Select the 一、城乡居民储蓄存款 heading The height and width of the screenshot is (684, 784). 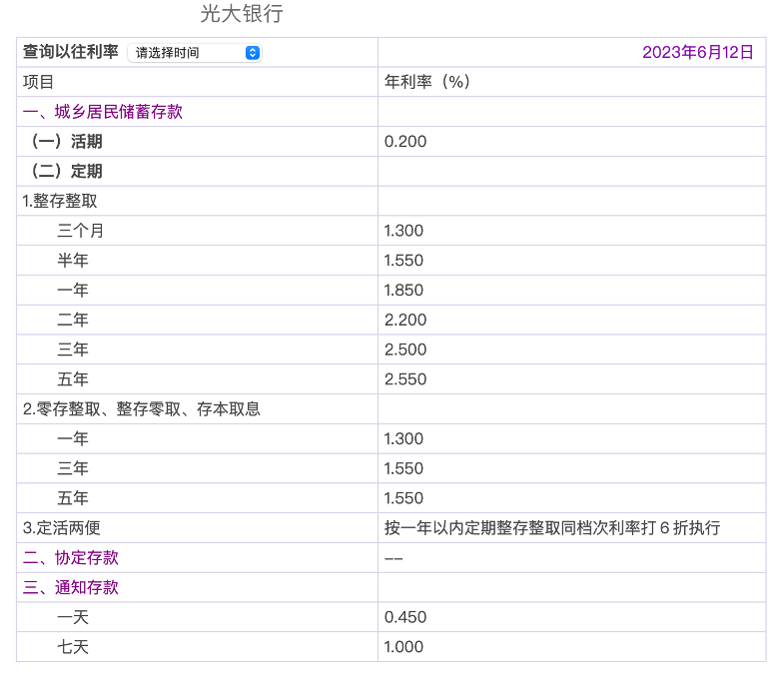coord(103,112)
